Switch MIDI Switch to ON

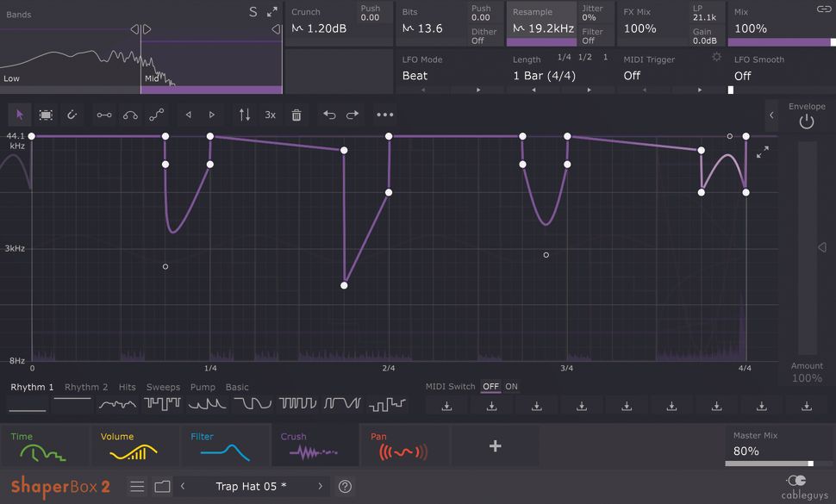(511, 387)
